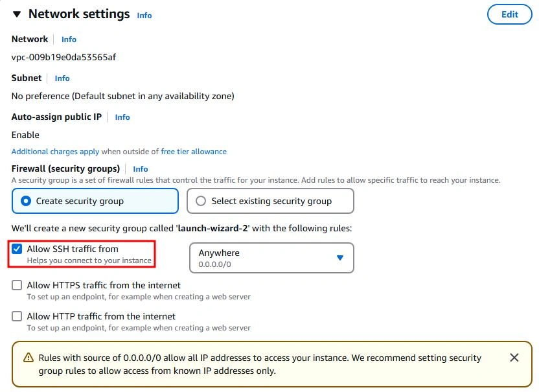Viewport: 539px width, 392px height.
Task: Open Info link next to Network label
Action: (69, 40)
